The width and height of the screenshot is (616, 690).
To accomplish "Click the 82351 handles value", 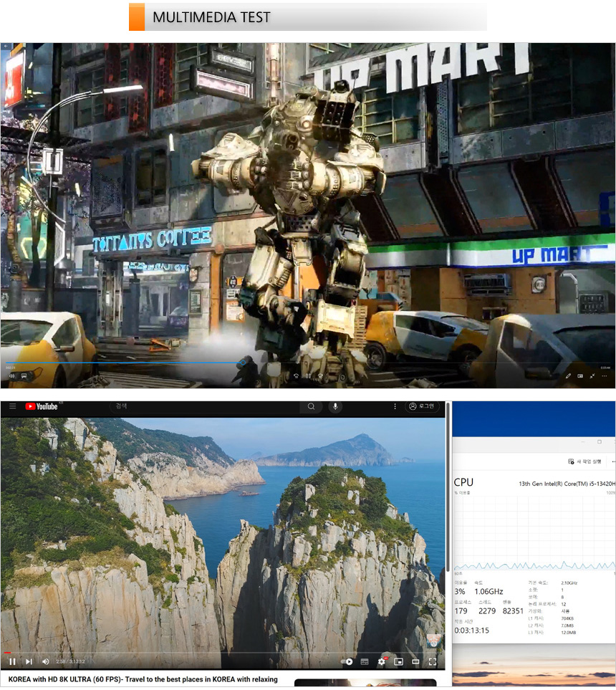I will click(x=513, y=610).
